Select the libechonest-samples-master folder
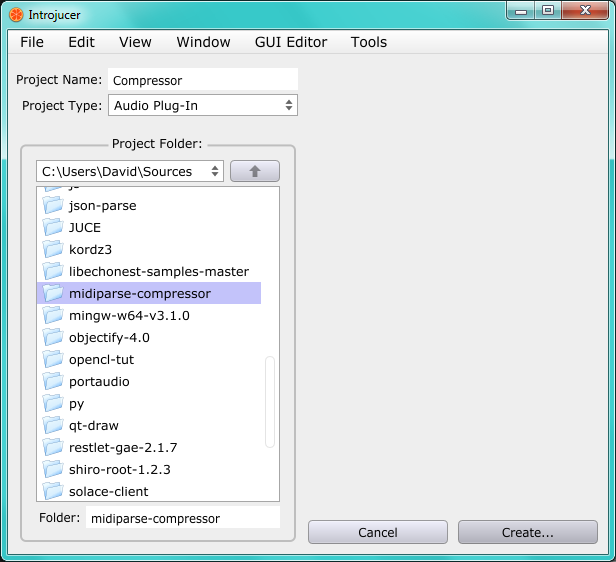 (x=149, y=271)
